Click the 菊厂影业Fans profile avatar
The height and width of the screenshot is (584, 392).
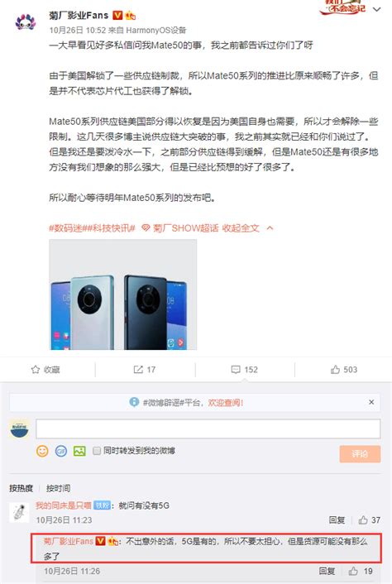pyautogui.click(x=25, y=22)
